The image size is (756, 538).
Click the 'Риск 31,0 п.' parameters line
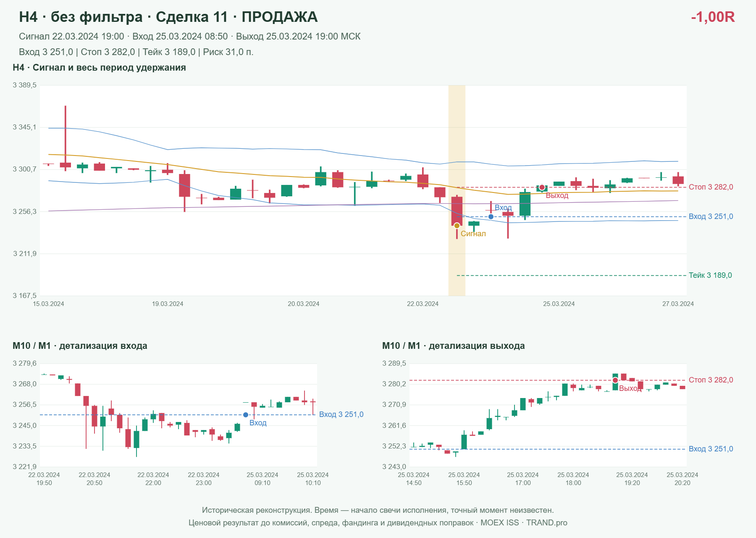(x=136, y=52)
